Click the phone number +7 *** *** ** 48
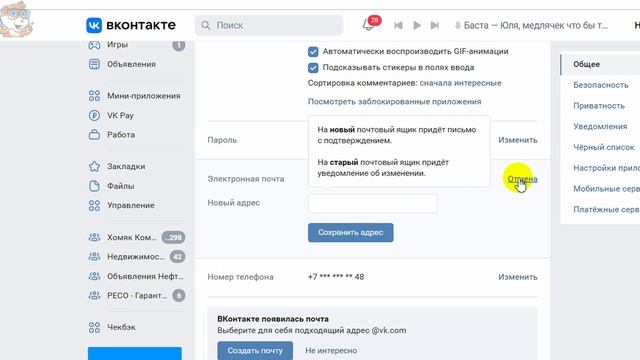Image resolution: width=640 pixels, height=360 pixels. pyautogui.click(x=336, y=277)
